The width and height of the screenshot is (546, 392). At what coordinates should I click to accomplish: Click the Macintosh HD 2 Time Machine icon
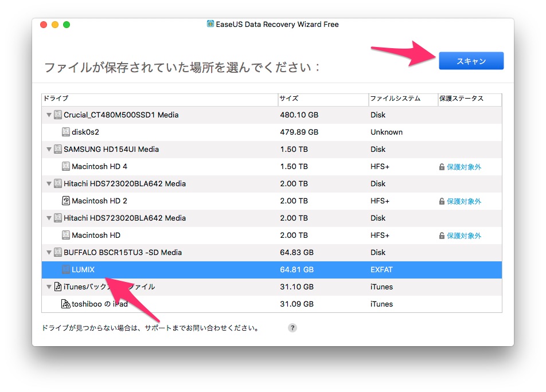[66, 201]
